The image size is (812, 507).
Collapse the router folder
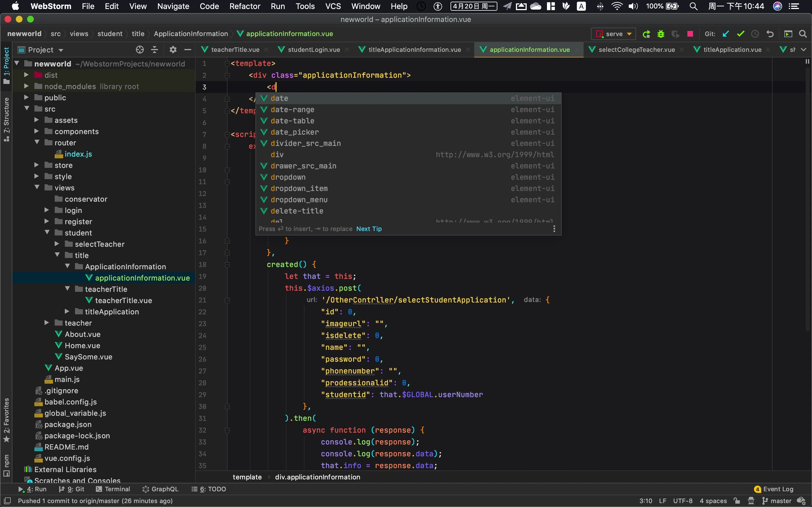(37, 142)
